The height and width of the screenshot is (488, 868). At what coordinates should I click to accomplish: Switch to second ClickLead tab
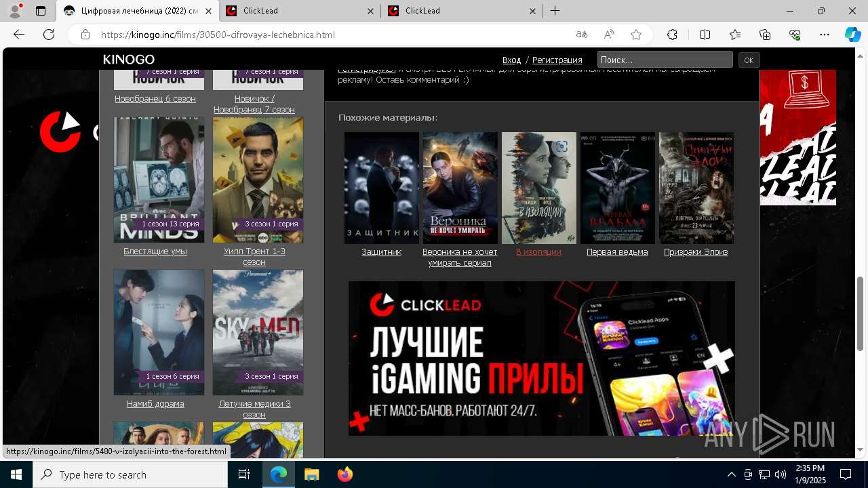[x=461, y=11]
